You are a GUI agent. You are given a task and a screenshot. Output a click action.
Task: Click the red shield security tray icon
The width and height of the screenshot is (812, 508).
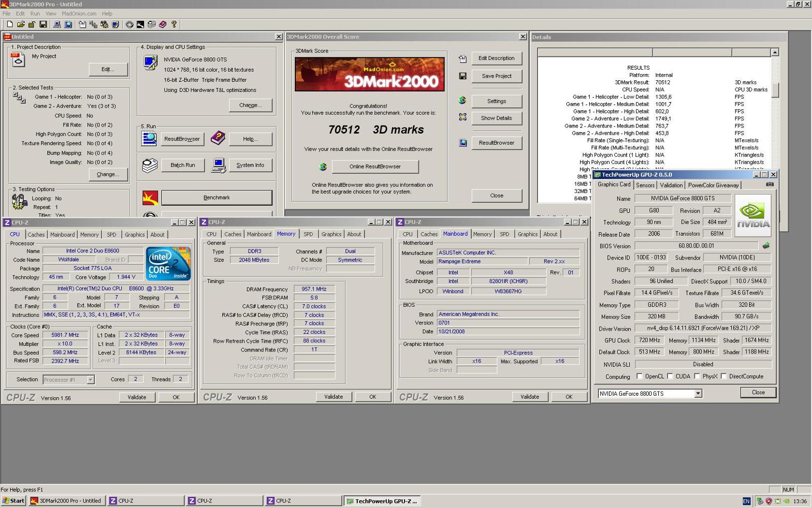(768, 501)
